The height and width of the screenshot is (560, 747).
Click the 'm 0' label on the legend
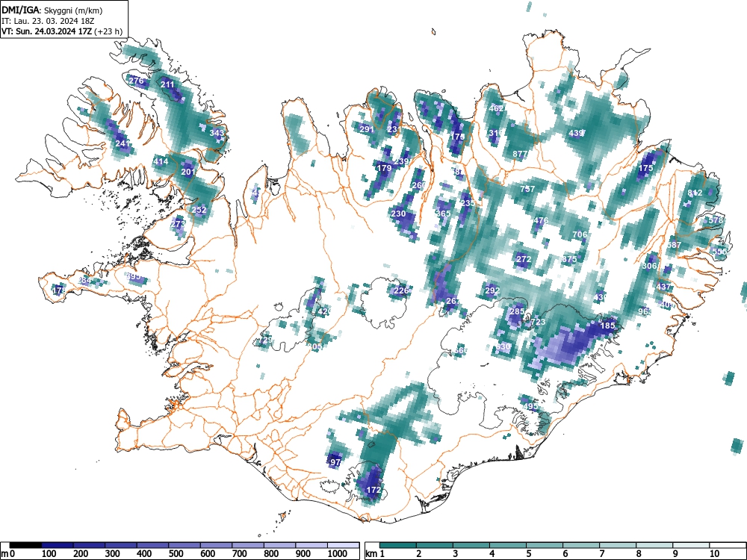[x=8, y=554]
